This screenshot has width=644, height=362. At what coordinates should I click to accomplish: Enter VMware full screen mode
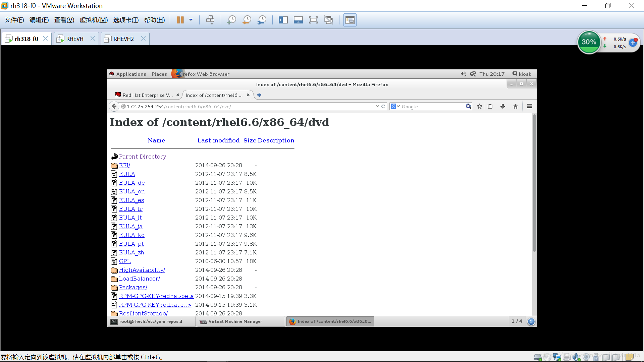click(x=313, y=20)
